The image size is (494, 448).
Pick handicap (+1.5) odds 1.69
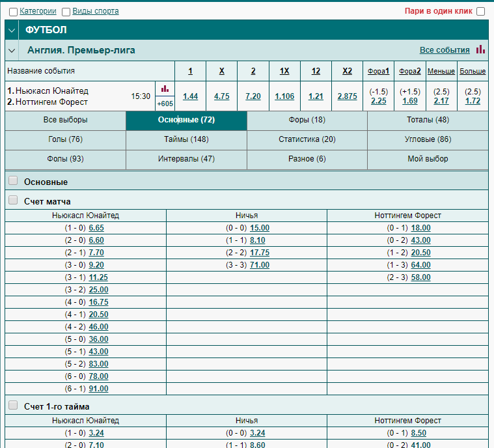[410, 101]
